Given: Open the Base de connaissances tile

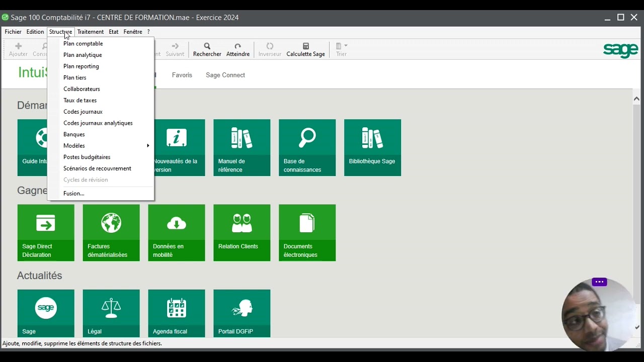Looking at the screenshot, I should 307,148.
